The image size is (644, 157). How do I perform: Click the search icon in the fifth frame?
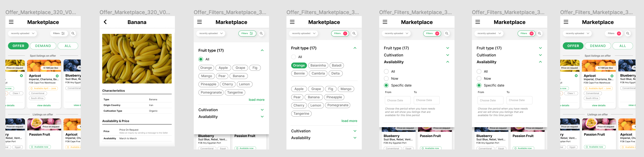[x=447, y=33]
